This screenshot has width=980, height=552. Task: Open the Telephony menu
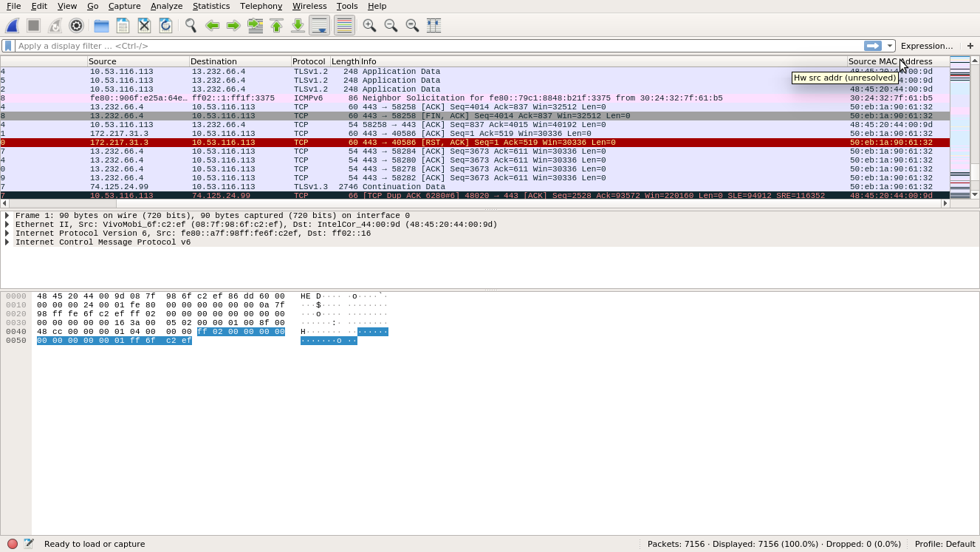pyautogui.click(x=261, y=6)
